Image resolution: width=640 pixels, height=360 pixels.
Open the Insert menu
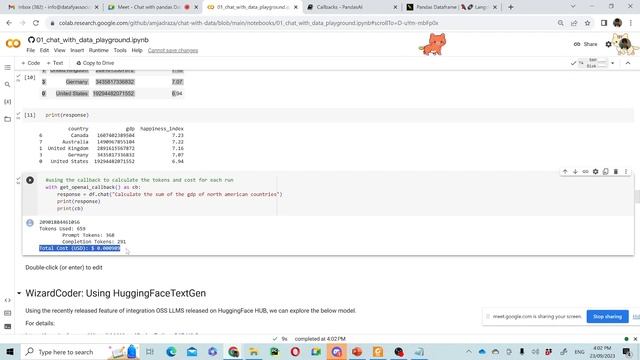(77, 50)
